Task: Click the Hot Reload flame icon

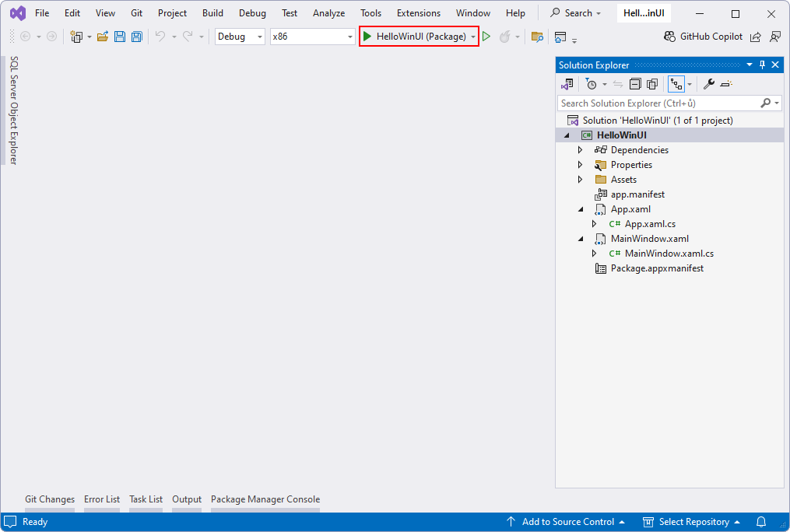Action: click(504, 36)
